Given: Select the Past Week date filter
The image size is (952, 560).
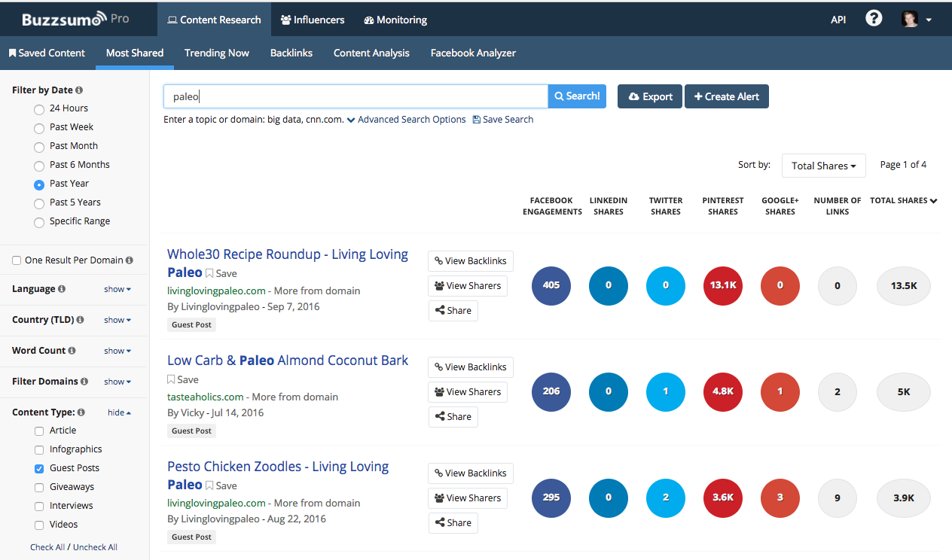Looking at the screenshot, I should (x=39, y=128).
